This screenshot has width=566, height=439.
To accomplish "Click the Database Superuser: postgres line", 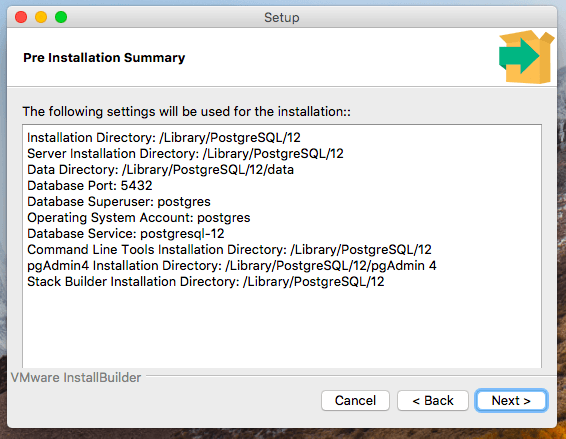I will tap(119, 201).
